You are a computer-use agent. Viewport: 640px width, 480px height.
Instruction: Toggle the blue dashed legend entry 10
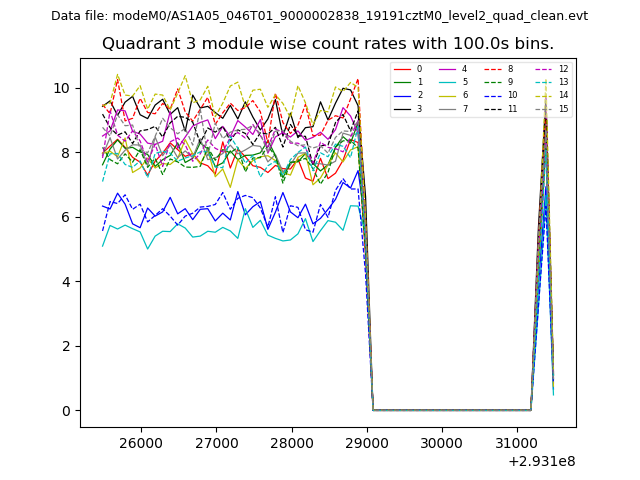[x=491, y=95]
